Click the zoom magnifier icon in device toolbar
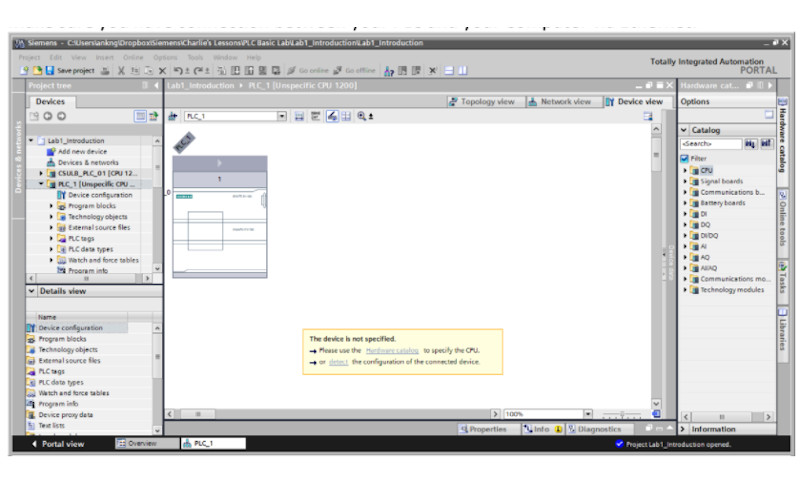The height and width of the screenshot is (488, 800). click(x=359, y=117)
